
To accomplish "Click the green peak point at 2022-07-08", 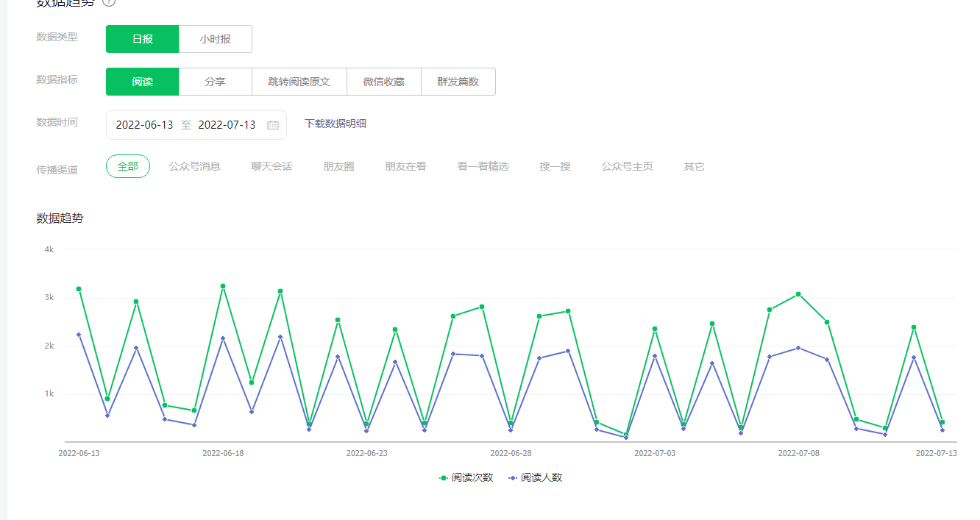I will pyautogui.click(x=798, y=294).
